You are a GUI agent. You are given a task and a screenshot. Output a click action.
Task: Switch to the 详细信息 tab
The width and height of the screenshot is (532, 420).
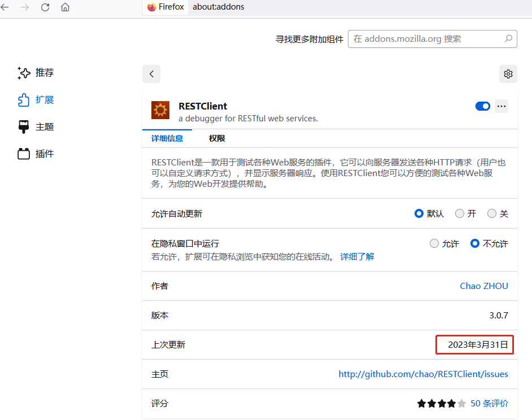[167, 138]
